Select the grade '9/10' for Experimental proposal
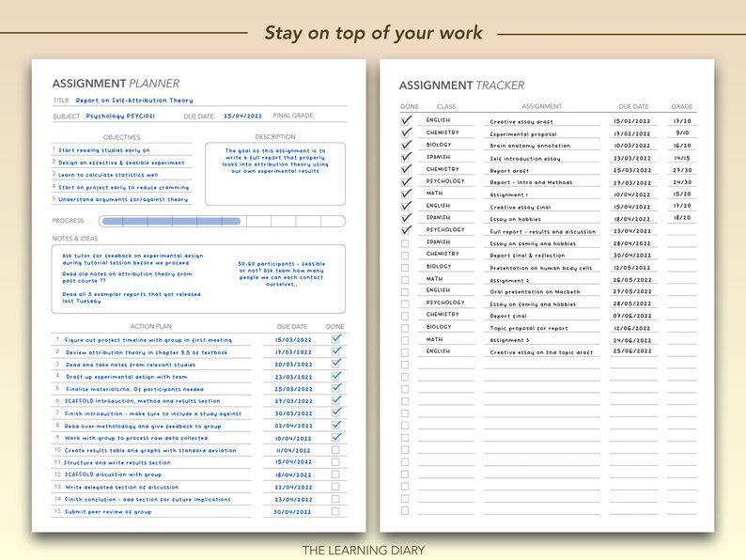746x560 pixels. click(x=682, y=132)
